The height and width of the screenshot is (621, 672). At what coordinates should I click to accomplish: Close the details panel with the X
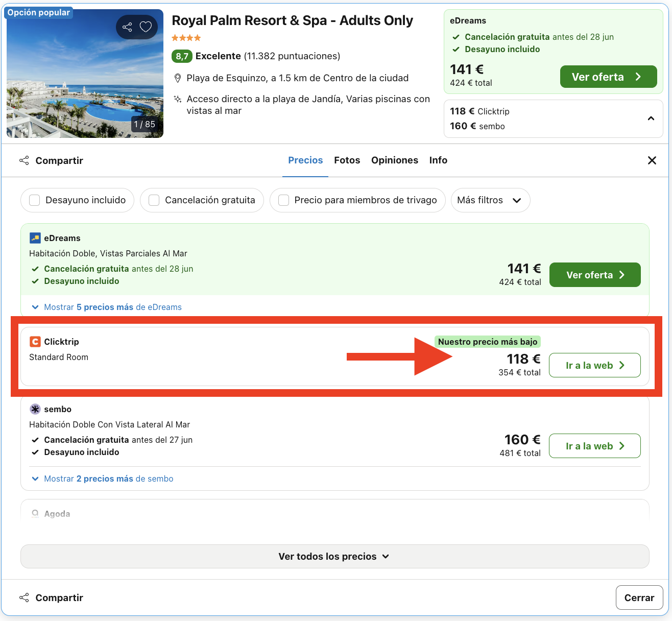click(x=652, y=160)
